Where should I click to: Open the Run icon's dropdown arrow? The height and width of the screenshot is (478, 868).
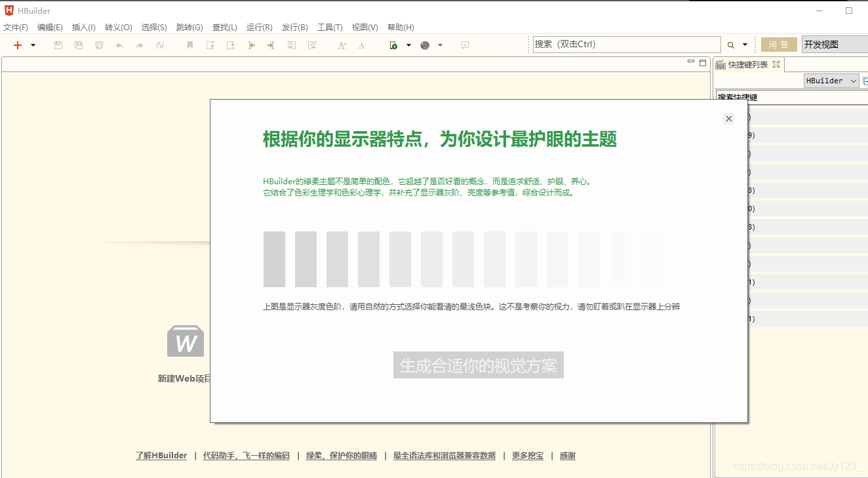(x=408, y=45)
